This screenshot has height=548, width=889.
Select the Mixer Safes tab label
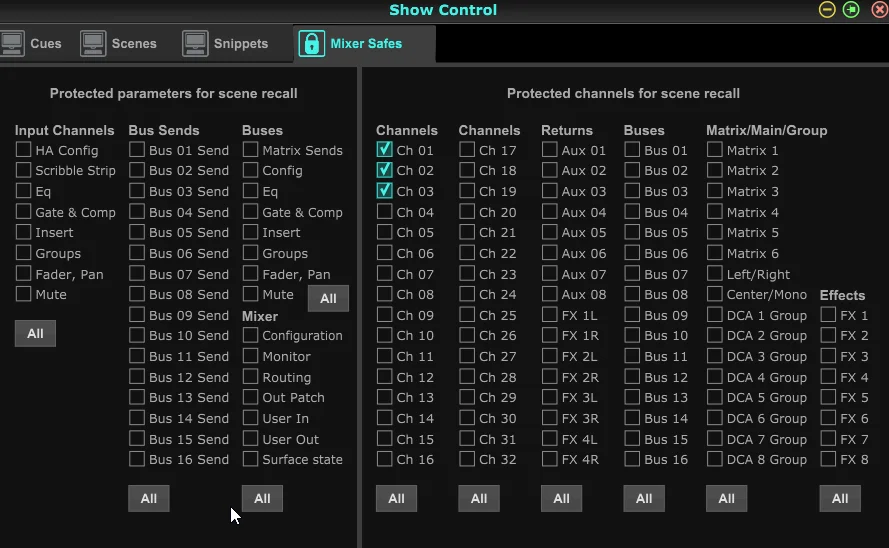366,44
